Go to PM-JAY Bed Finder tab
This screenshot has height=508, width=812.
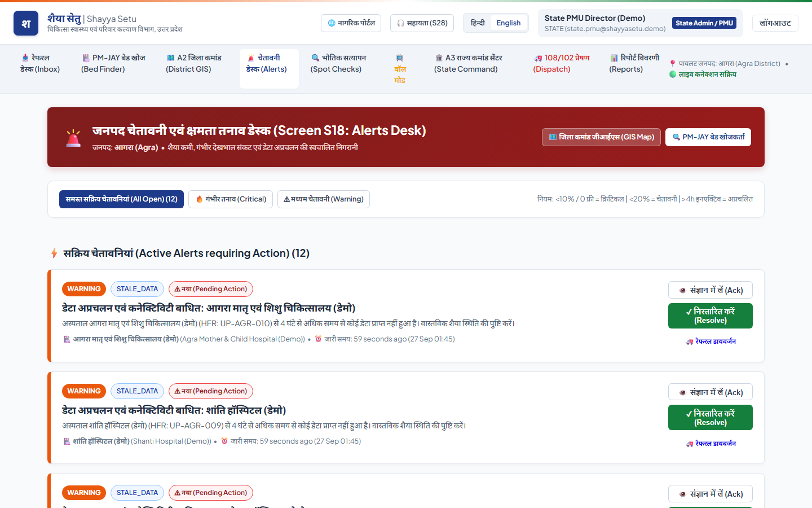coord(113,63)
